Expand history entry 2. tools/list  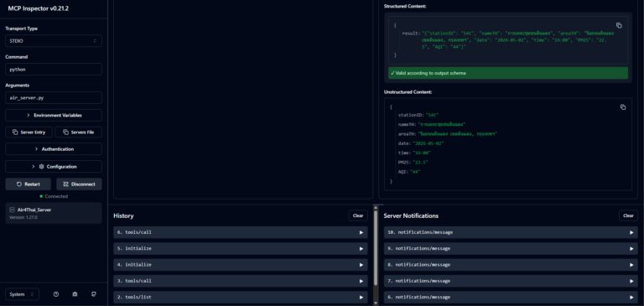(x=241, y=297)
